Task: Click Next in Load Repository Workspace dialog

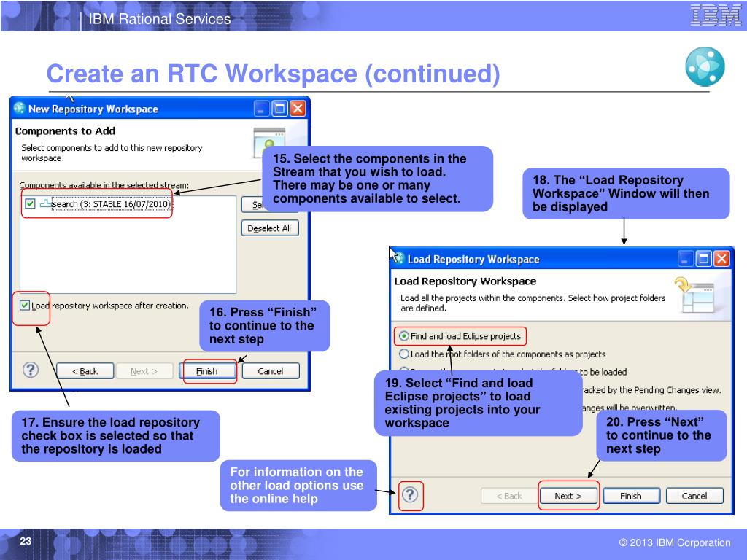Action: [568, 496]
